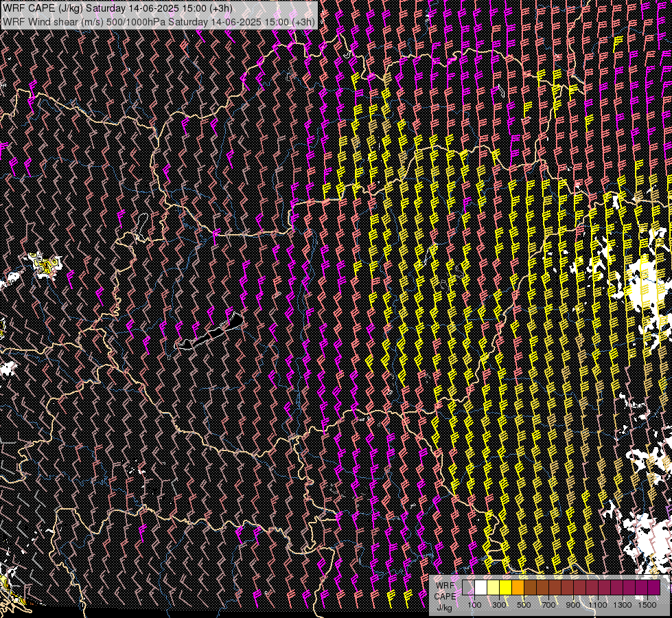Pick the bright yellow legend swatch
The image size is (672, 618).
click(x=506, y=587)
